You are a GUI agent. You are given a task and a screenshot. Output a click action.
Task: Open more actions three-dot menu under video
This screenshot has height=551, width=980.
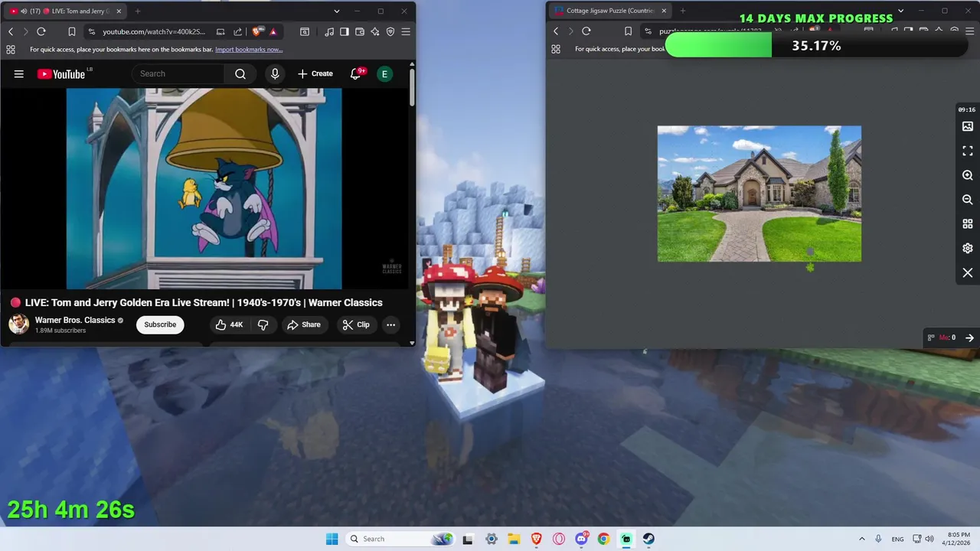(x=390, y=324)
